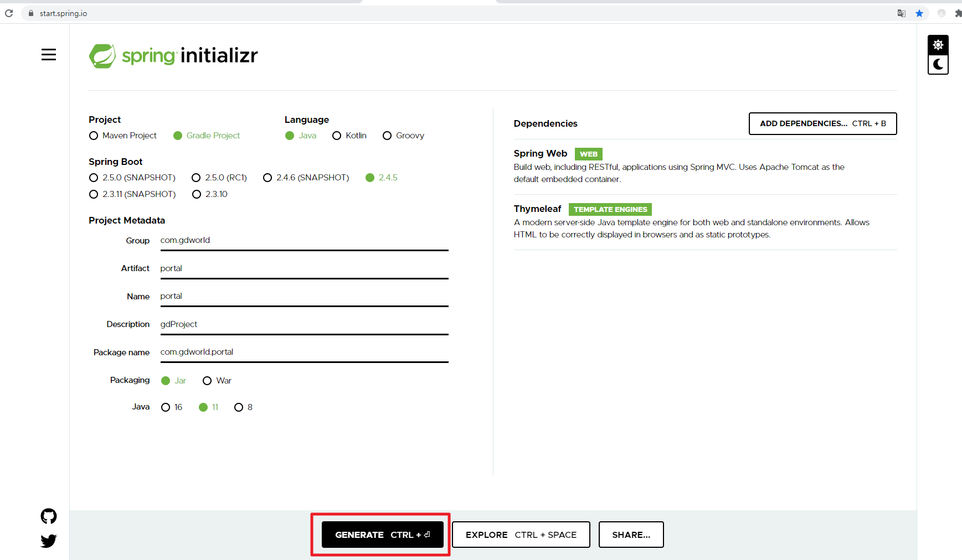Click ADD DEPENDENCIES button
Screen dimensions: 962x560
click(x=823, y=123)
